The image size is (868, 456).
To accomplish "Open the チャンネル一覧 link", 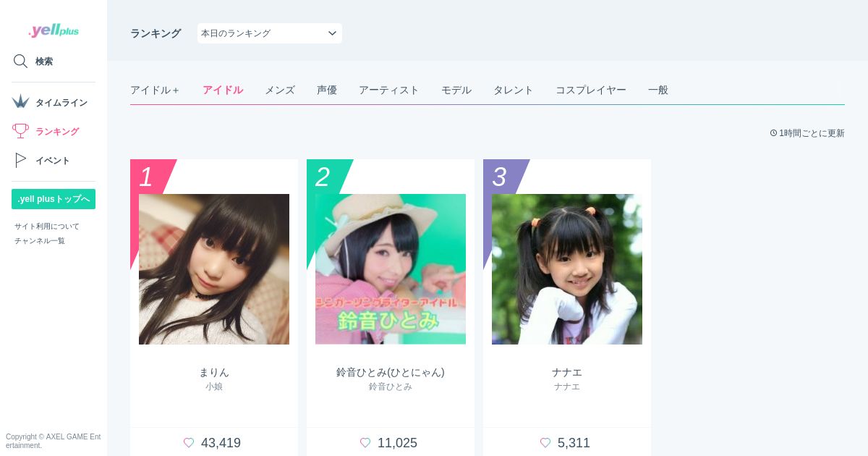I will (40, 240).
